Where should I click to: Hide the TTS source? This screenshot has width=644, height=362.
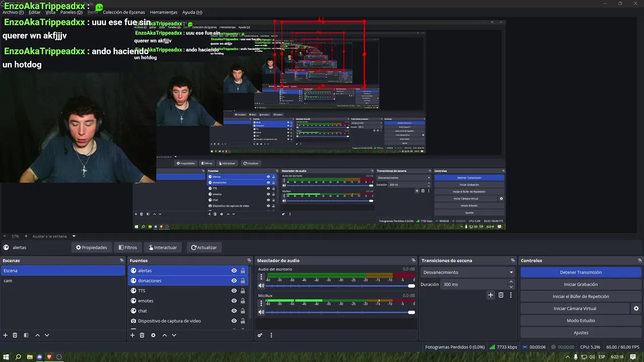(234, 291)
